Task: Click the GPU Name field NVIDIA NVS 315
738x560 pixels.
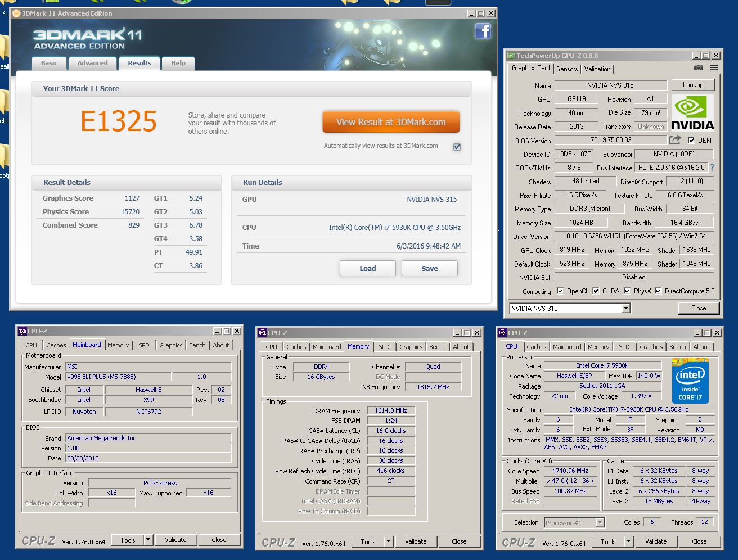Action: pos(610,85)
